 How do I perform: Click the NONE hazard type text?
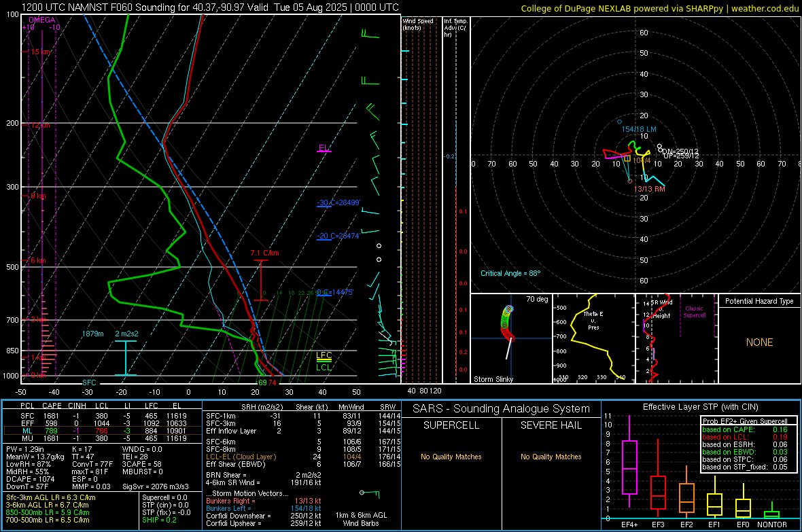[x=760, y=342]
